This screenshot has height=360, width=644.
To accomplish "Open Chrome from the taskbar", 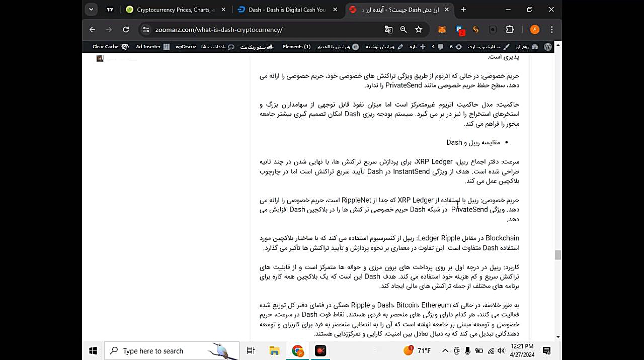I will (298, 351).
